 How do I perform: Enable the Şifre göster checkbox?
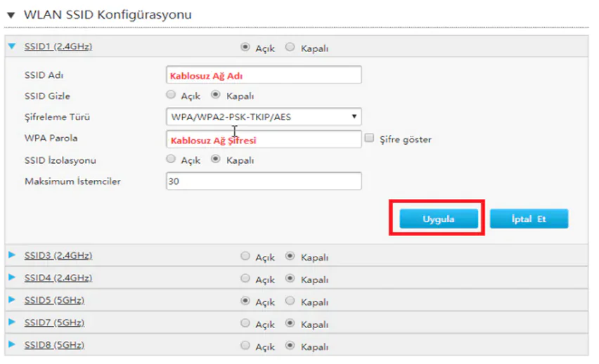pos(370,139)
